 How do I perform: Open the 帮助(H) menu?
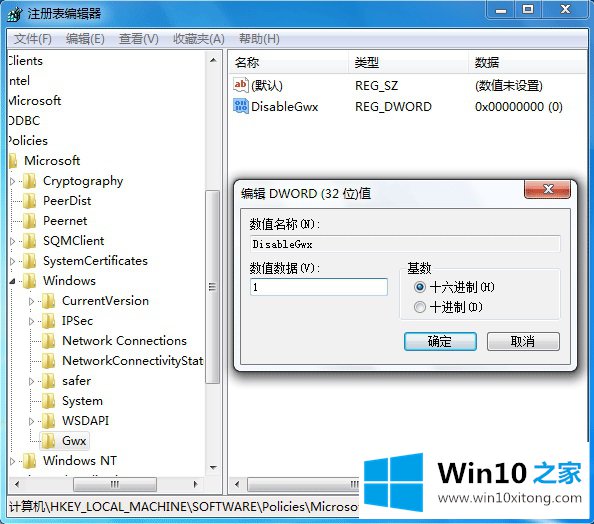pos(259,39)
